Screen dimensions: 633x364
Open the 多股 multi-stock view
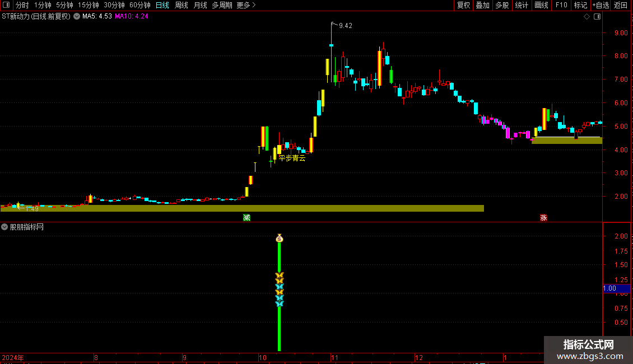pos(502,5)
